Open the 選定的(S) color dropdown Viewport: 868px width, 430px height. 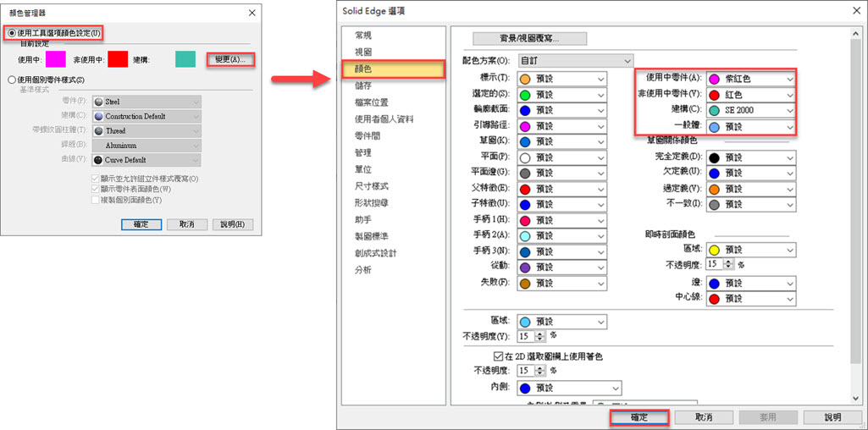[562, 95]
